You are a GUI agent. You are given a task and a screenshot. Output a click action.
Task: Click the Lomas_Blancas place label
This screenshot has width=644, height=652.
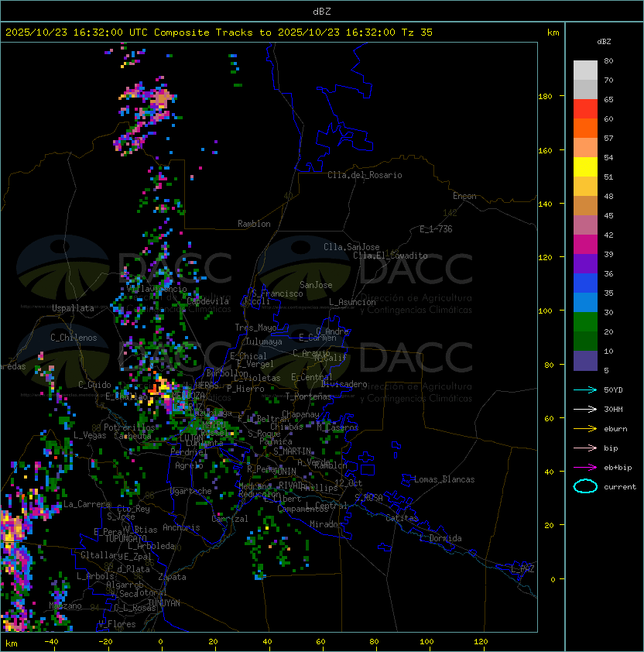444,479
